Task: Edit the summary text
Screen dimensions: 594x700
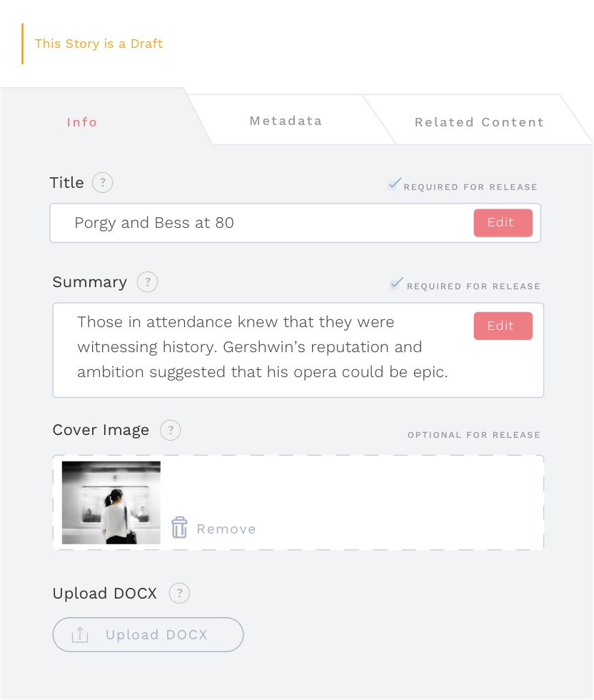Action: [503, 326]
